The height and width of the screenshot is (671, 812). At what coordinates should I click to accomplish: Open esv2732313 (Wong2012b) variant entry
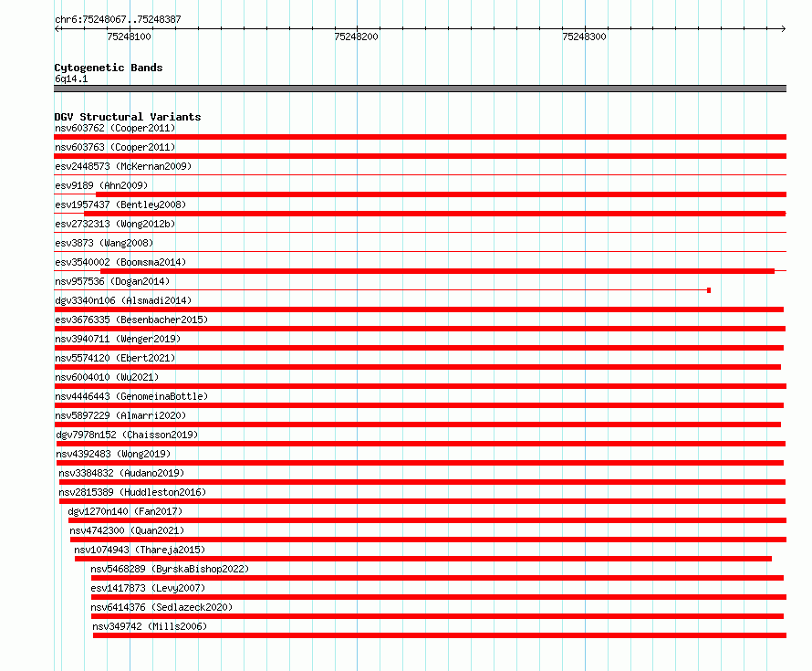pyautogui.click(x=115, y=224)
